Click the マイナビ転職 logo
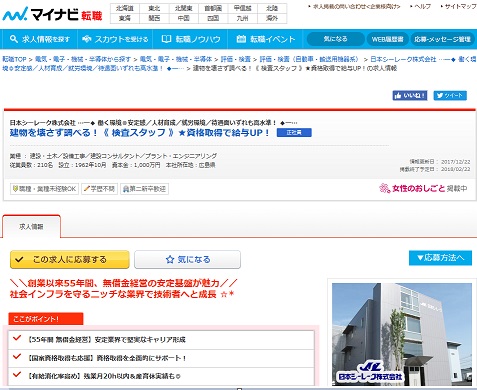477x390 pixels. pos(52,14)
